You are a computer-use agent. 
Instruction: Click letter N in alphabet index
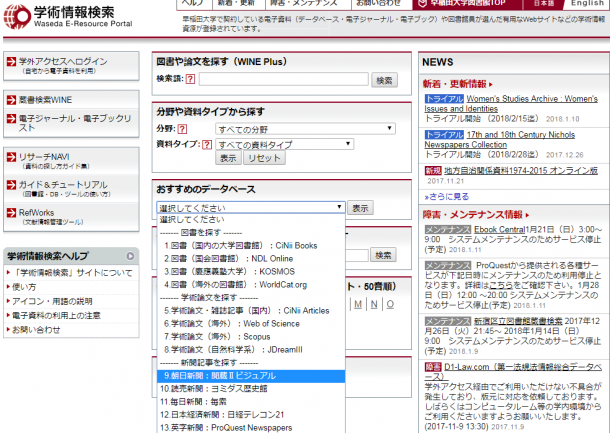coord(374,304)
